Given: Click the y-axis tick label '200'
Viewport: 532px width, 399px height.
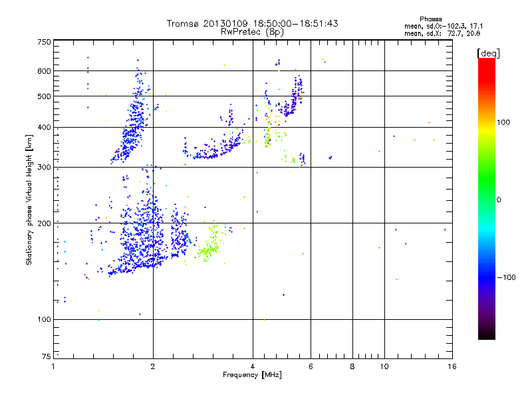Looking at the screenshot, I should point(44,223).
